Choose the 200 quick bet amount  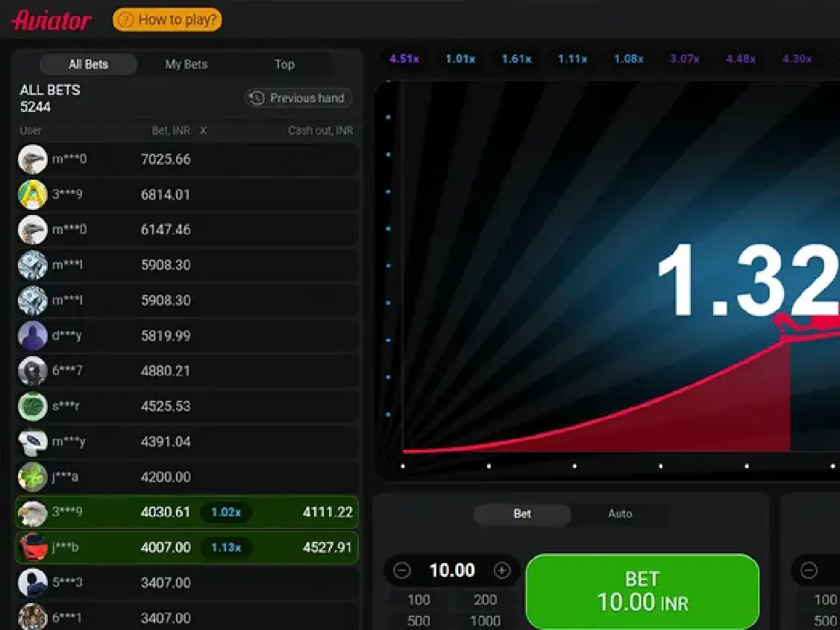[x=485, y=599]
